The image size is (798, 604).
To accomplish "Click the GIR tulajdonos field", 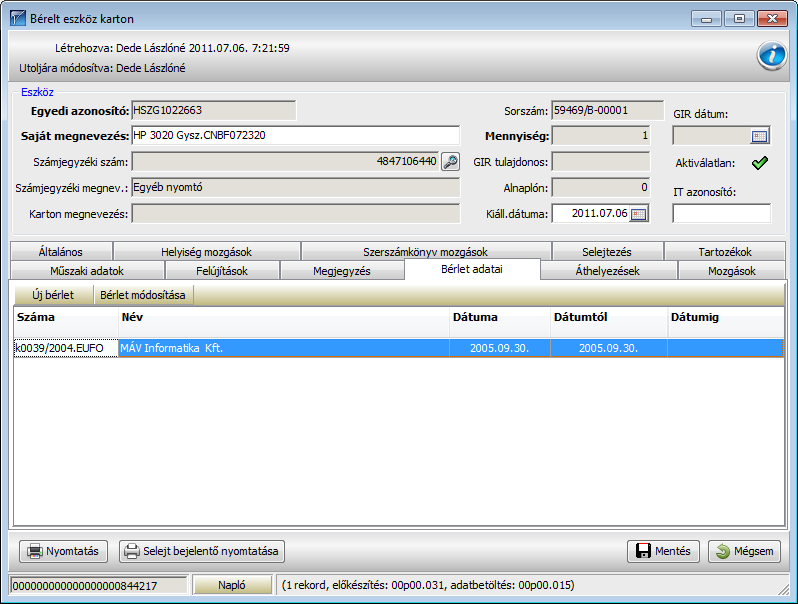I will tap(601, 162).
